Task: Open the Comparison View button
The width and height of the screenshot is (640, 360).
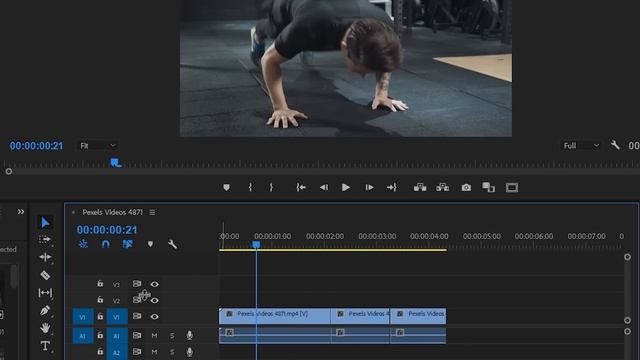Action: click(489, 187)
